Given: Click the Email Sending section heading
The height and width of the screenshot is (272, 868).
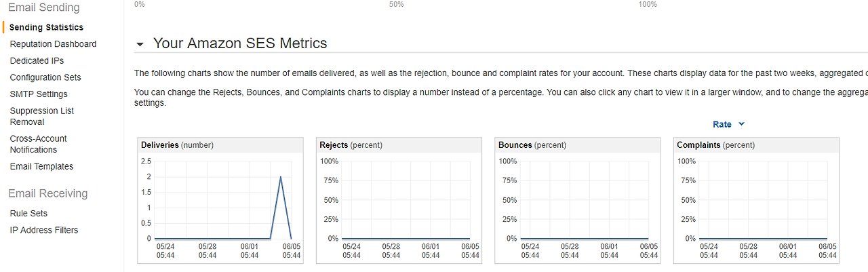Looking at the screenshot, I should pos(43,7).
